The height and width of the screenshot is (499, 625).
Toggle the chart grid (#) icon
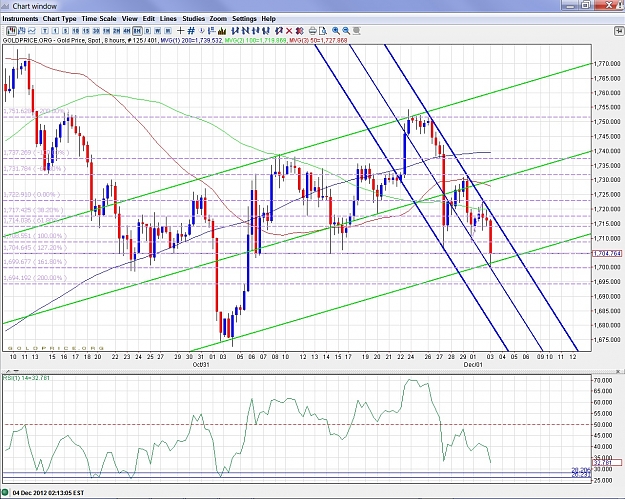tap(191, 31)
